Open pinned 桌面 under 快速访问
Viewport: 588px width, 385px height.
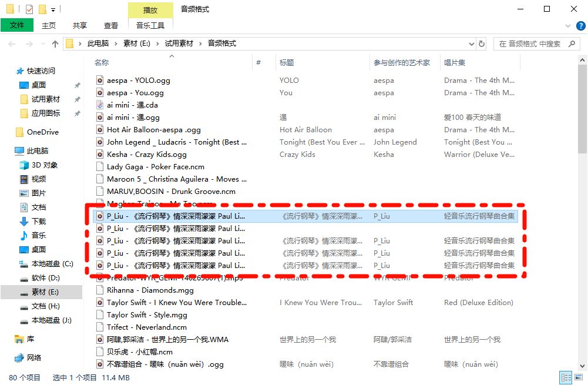[x=39, y=85]
